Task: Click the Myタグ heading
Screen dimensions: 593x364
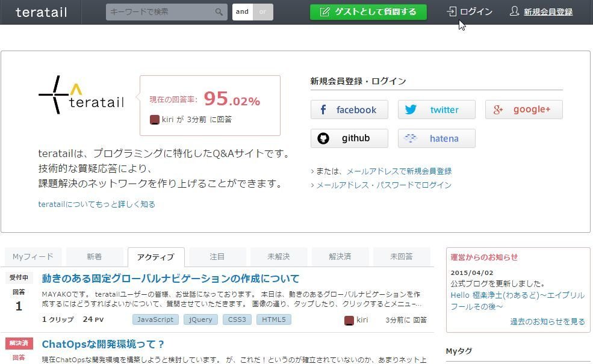Action: coord(459,351)
